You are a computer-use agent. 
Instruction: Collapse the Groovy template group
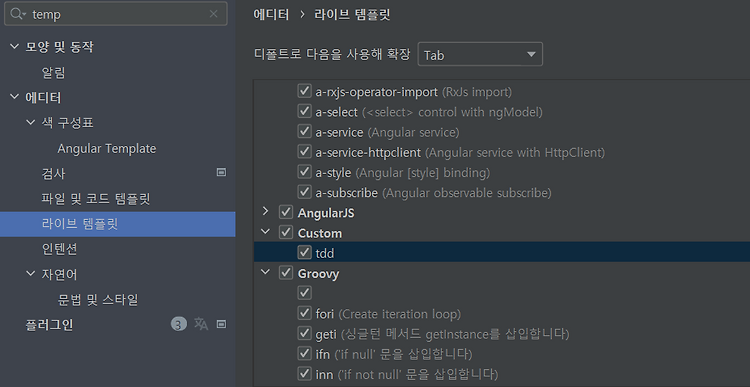(265, 272)
